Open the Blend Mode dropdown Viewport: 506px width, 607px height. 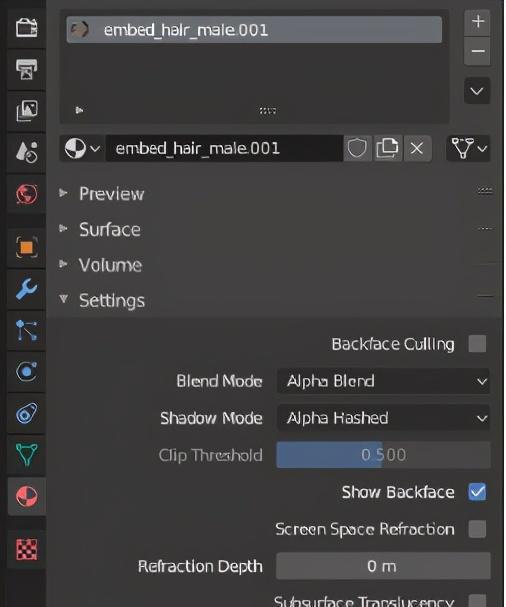pyautogui.click(x=383, y=381)
